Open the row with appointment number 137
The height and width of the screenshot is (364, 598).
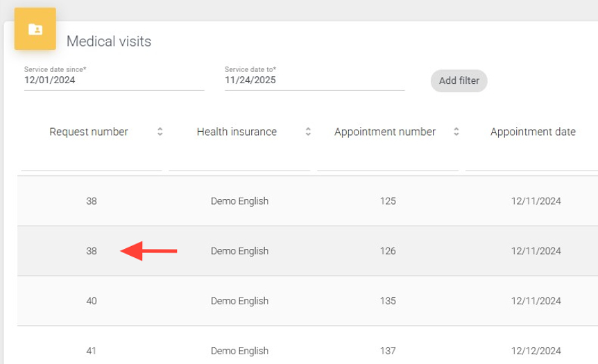[388, 351]
